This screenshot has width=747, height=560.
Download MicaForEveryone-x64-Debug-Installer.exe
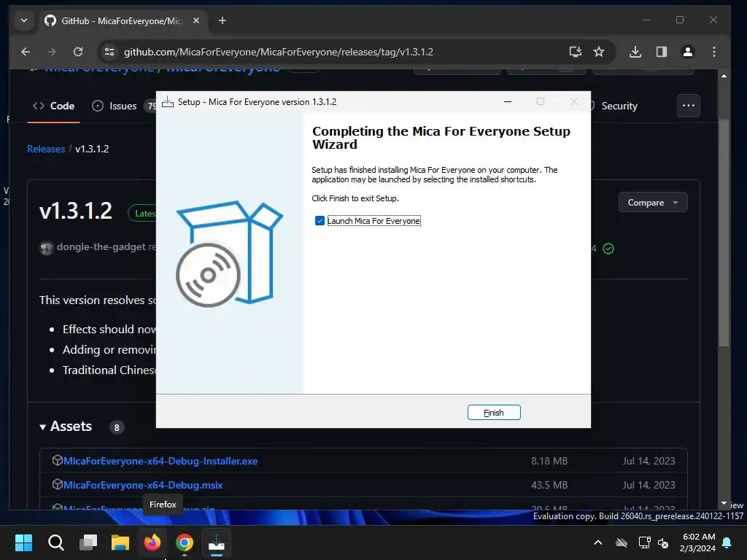(160, 461)
